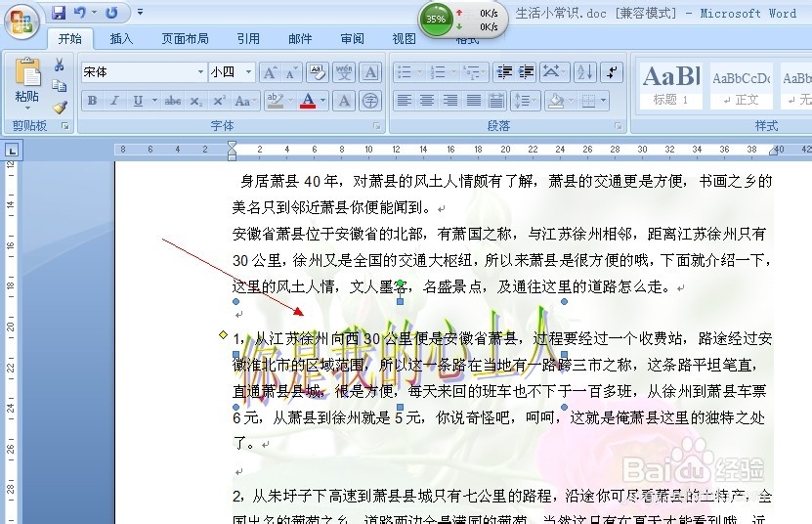Switch to the 邮件 tab
The image size is (812, 524).
(x=300, y=39)
